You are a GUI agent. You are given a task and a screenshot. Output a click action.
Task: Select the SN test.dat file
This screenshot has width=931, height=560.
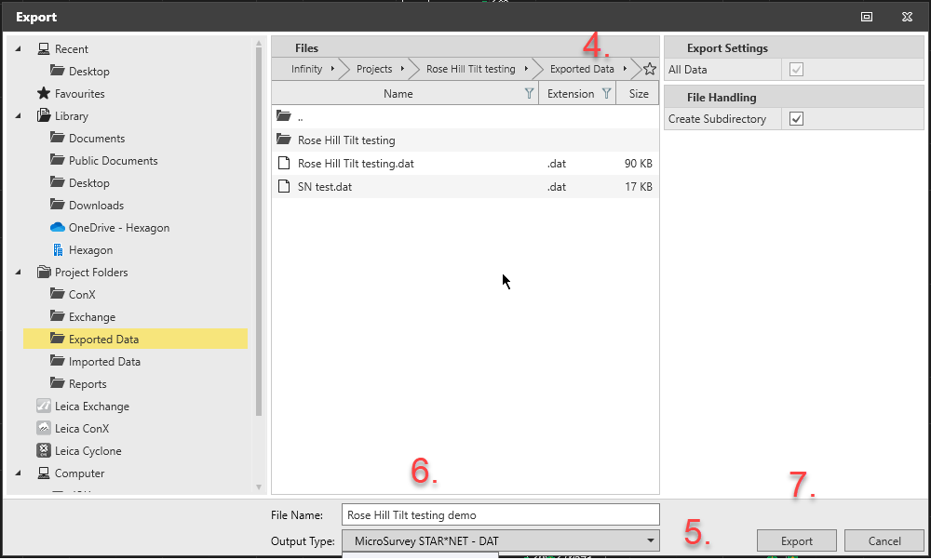[x=325, y=187]
